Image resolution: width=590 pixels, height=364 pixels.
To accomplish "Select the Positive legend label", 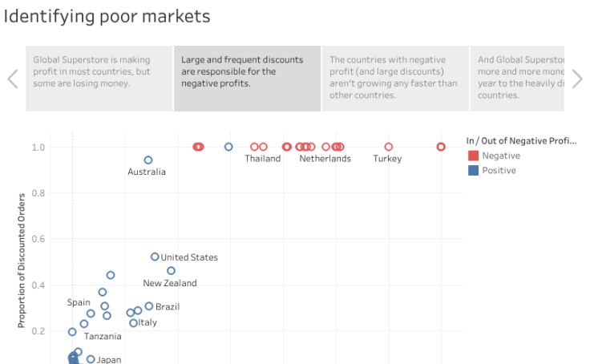I will click(x=499, y=171).
